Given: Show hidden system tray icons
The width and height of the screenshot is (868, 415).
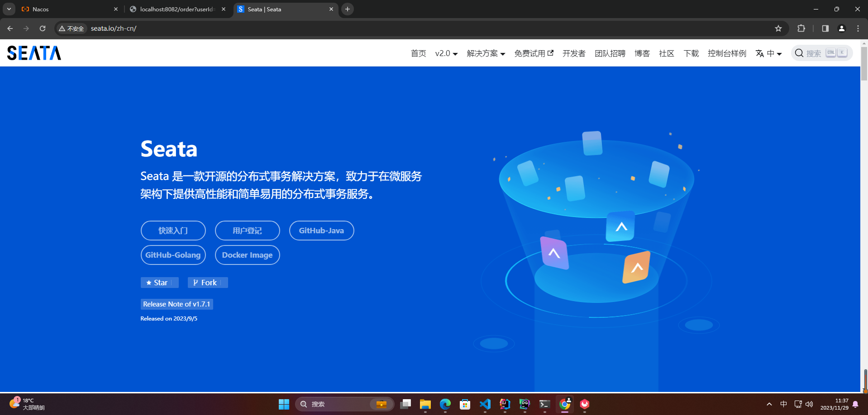Looking at the screenshot, I should (x=769, y=404).
